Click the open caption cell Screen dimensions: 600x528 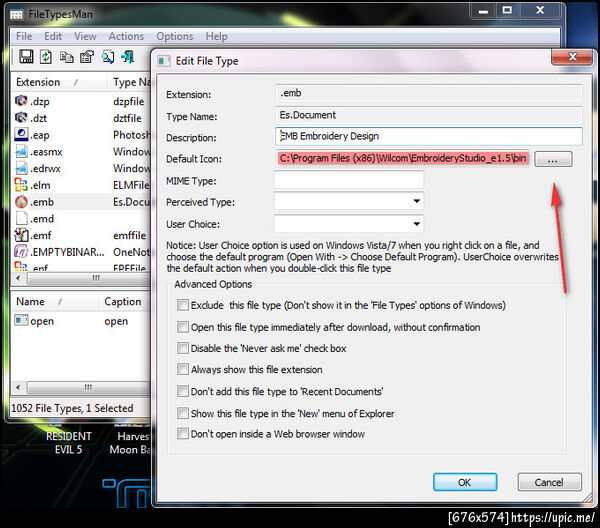click(x=116, y=321)
